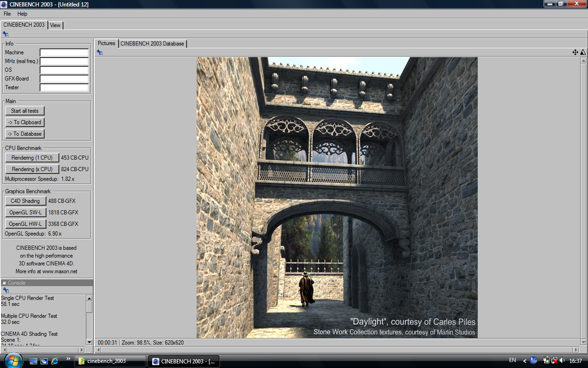Switch to the CINEBENCH 2003 tab
This screenshot has width=588, height=368.
(24, 25)
